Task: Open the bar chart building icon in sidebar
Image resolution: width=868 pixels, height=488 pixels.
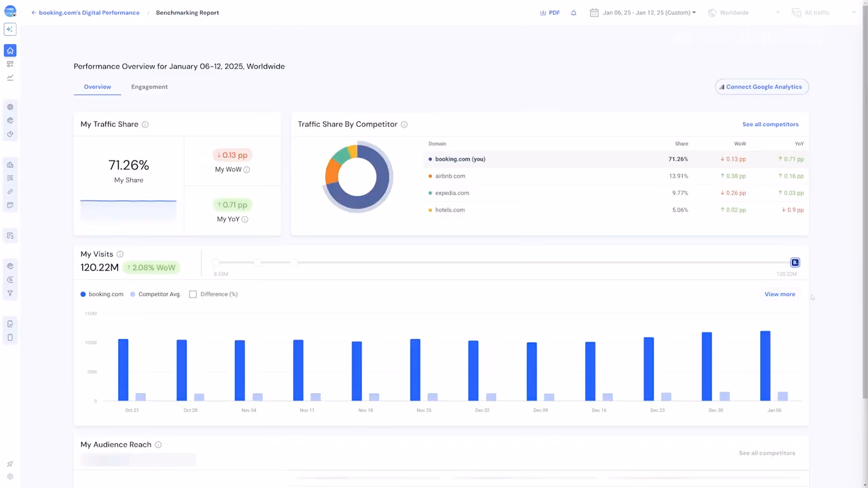Action: click(x=10, y=165)
